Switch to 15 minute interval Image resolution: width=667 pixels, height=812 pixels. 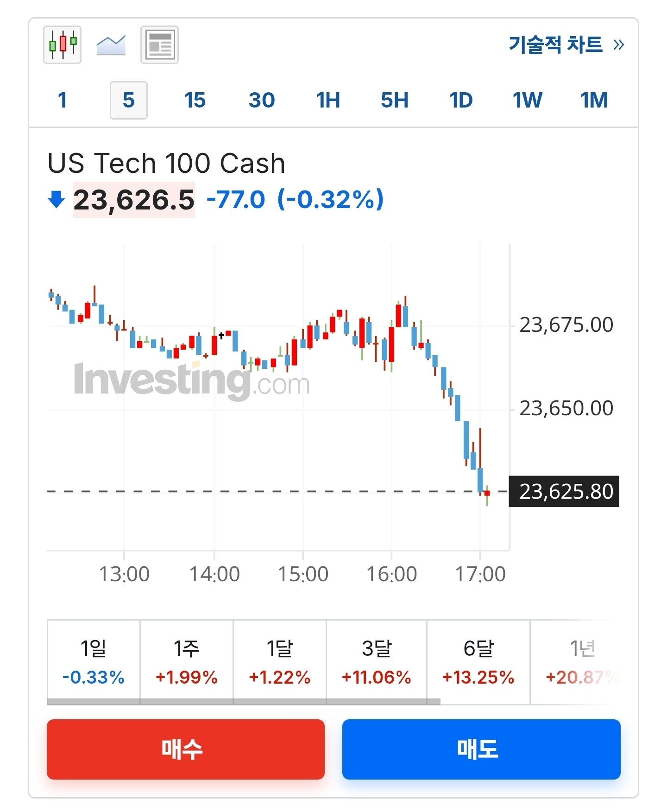coord(195,100)
